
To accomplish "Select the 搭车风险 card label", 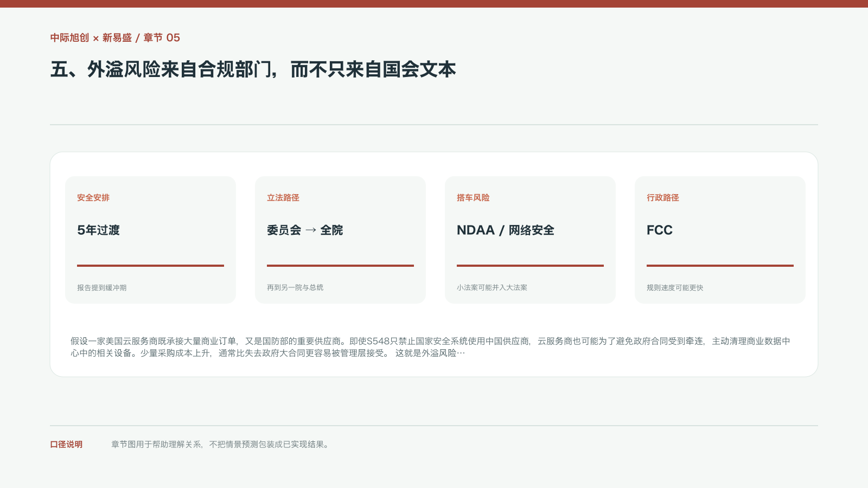I will (x=473, y=197).
